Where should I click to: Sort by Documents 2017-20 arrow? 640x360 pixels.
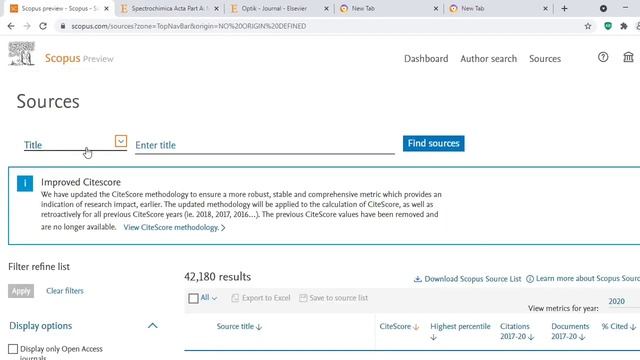[x=582, y=337]
